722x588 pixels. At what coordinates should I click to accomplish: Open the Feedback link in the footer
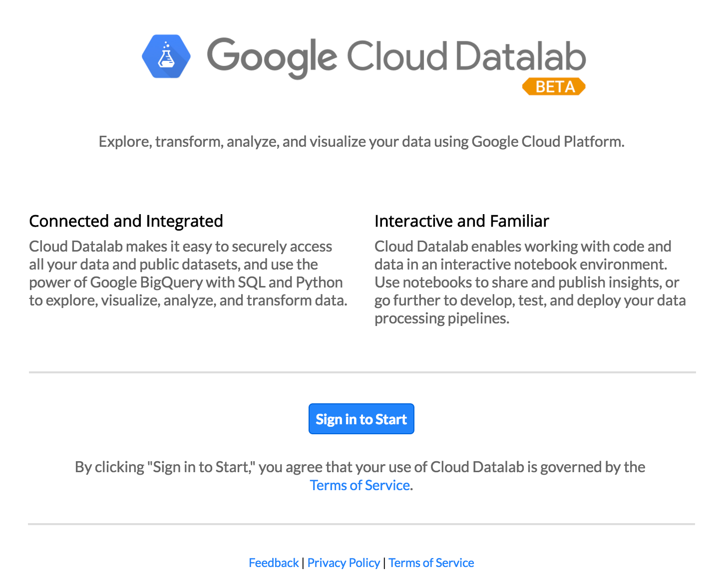(x=274, y=563)
